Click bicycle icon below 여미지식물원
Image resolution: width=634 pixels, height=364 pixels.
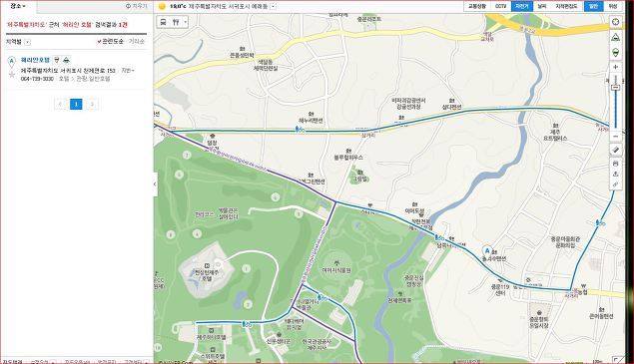321,298
